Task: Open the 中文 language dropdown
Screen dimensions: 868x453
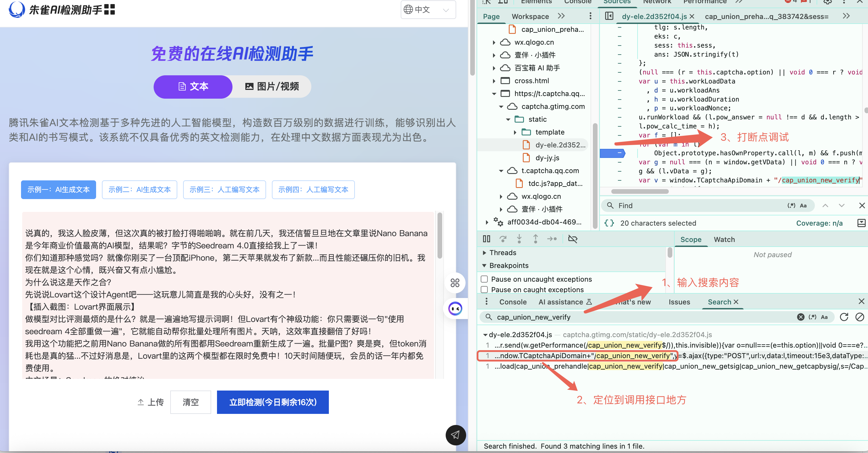Action: click(428, 9)
